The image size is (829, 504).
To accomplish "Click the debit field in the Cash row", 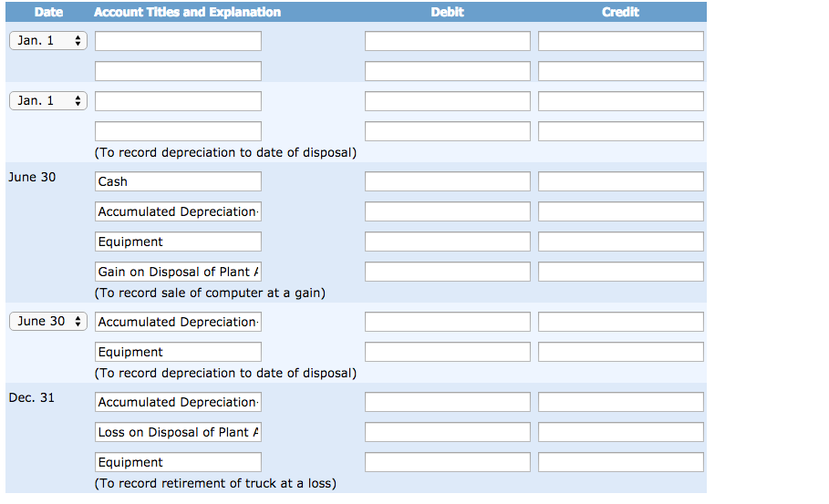I will [x=447, y=181].
